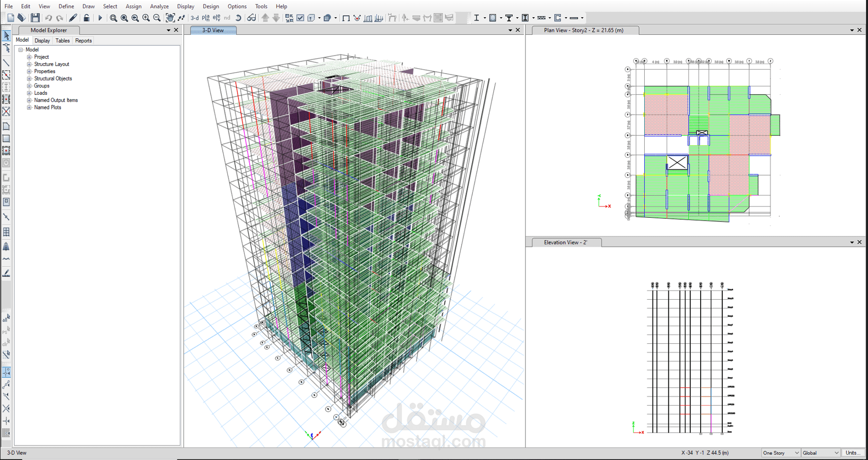Open the I-section frame design dropdown arrow
The width and height of the screenshot is (868, 460).
[x=484, y=18]
